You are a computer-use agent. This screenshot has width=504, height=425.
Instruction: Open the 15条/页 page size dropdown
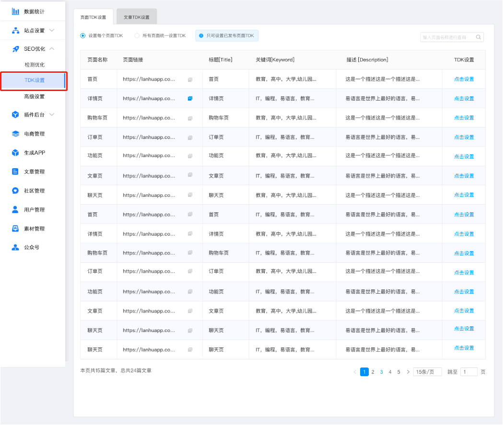(427, 372)
